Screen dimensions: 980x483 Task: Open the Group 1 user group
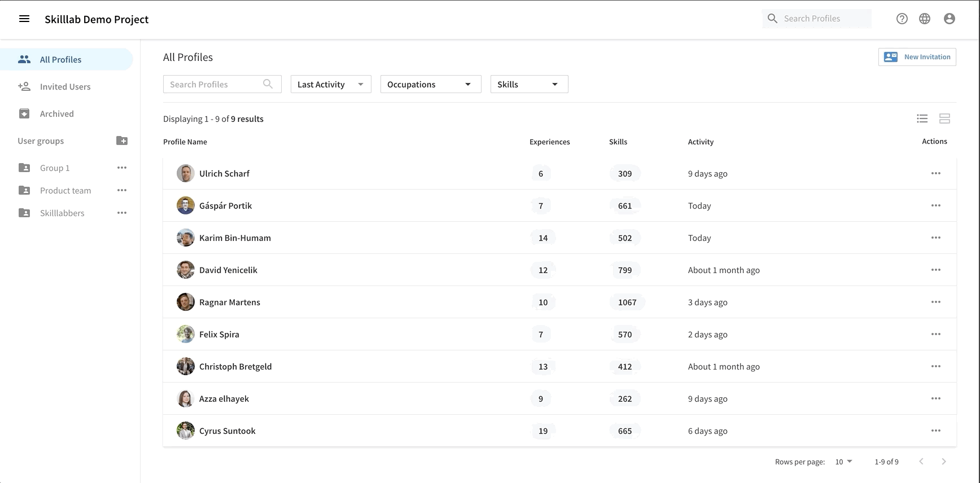point(55,168)
